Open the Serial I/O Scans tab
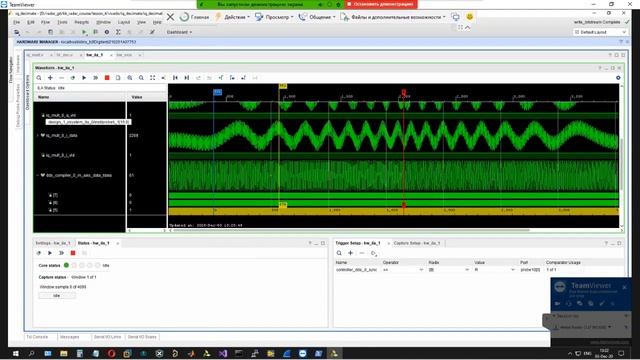 tap(142, 337)
